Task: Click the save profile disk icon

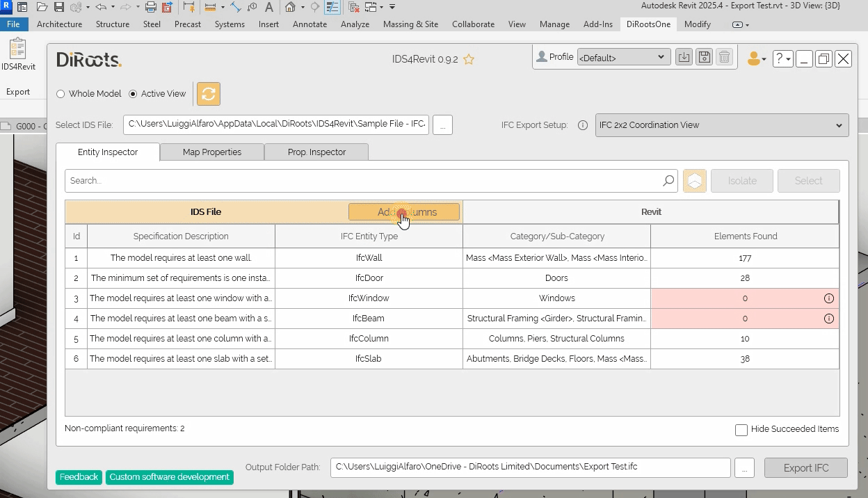Action: 704,57
